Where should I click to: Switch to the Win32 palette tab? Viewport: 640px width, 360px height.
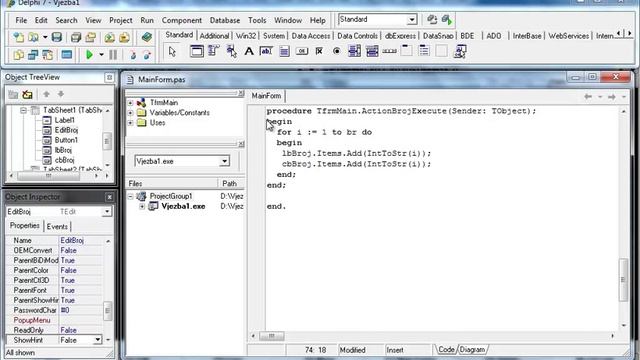click(x=246, y=36)
